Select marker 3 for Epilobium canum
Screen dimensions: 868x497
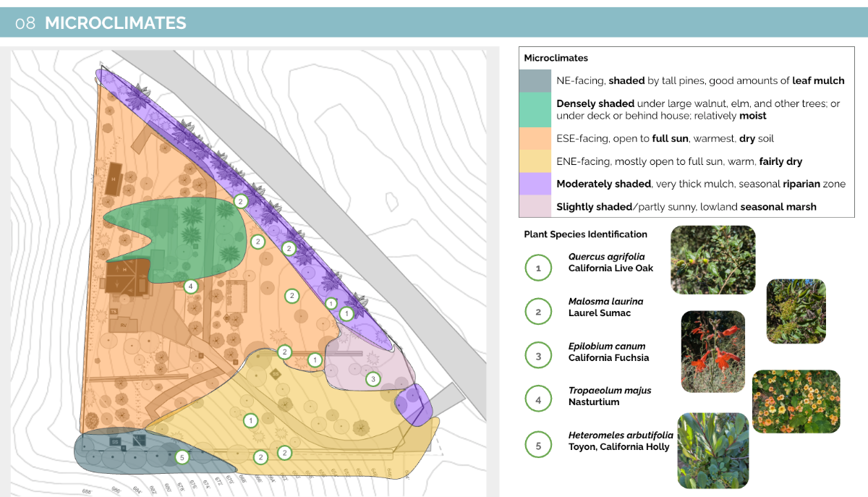538,355
